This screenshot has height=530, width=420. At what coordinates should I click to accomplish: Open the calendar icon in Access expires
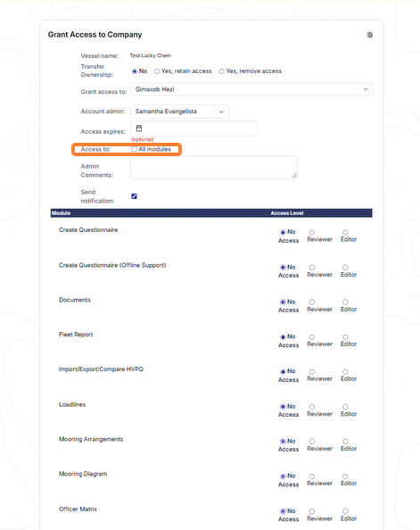pos(139,128)
